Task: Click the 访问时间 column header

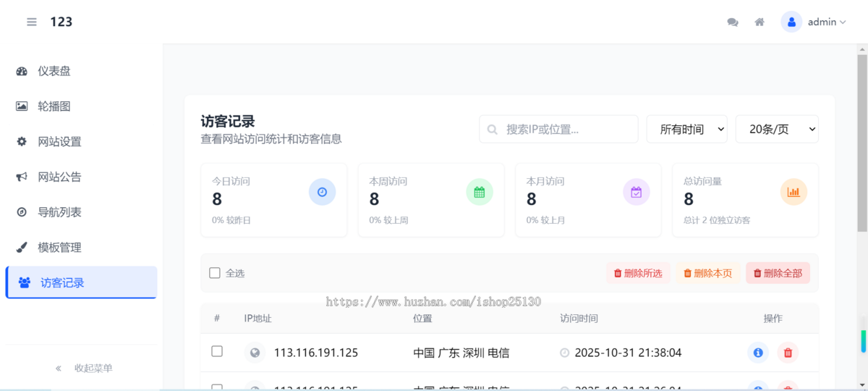Action: [579, 319]
